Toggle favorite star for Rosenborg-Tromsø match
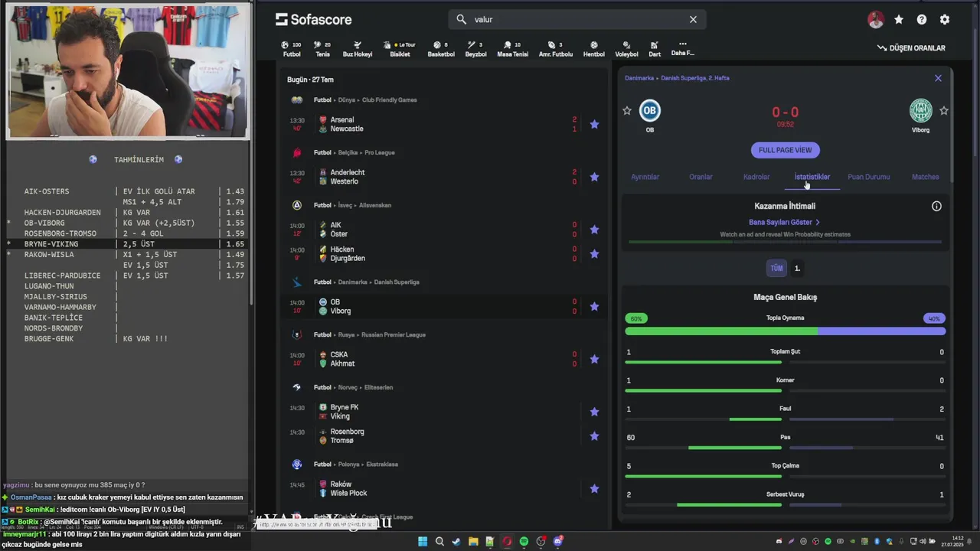This screenshot has width=980, height=551. point(594,436)
